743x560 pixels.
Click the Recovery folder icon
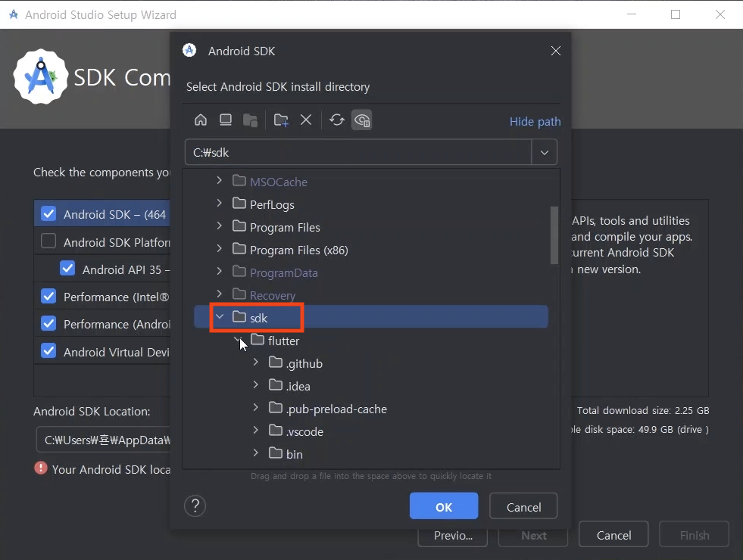click(x=239, y=294)
